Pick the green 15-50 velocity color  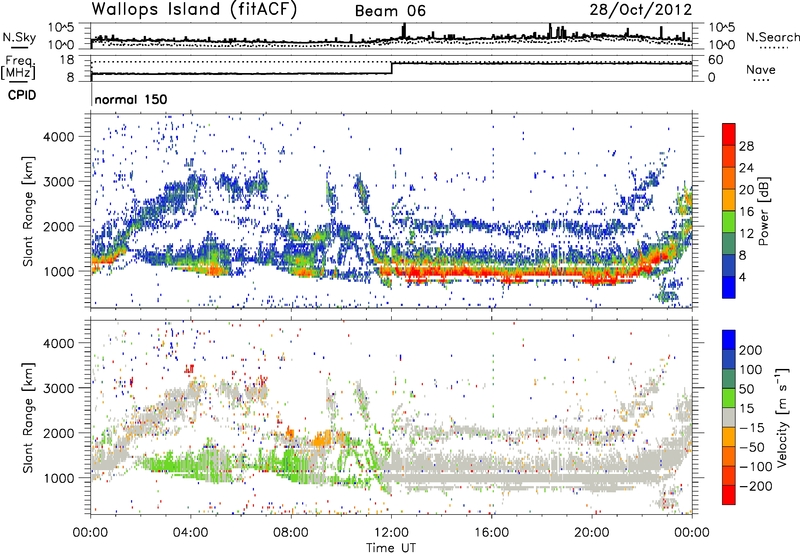click(x=729, y=398)
